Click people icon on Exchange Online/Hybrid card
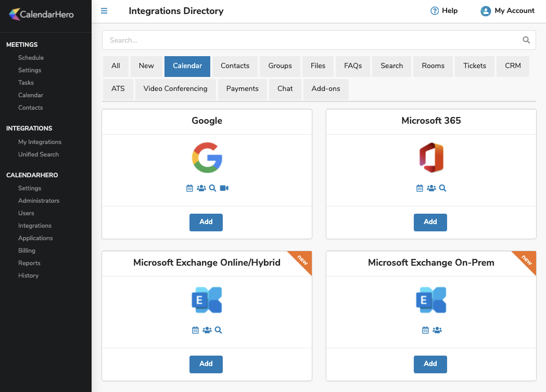 [x=207, y=330]
